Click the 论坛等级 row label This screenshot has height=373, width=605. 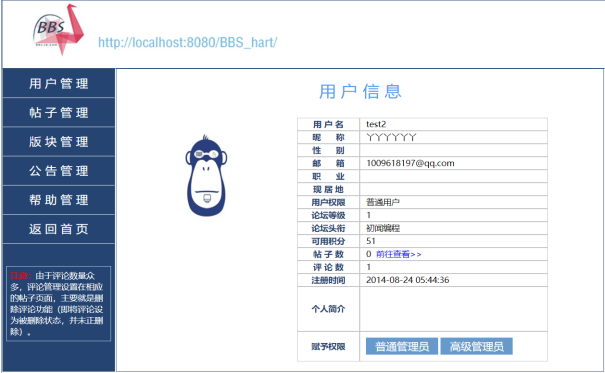pos(328,215)
